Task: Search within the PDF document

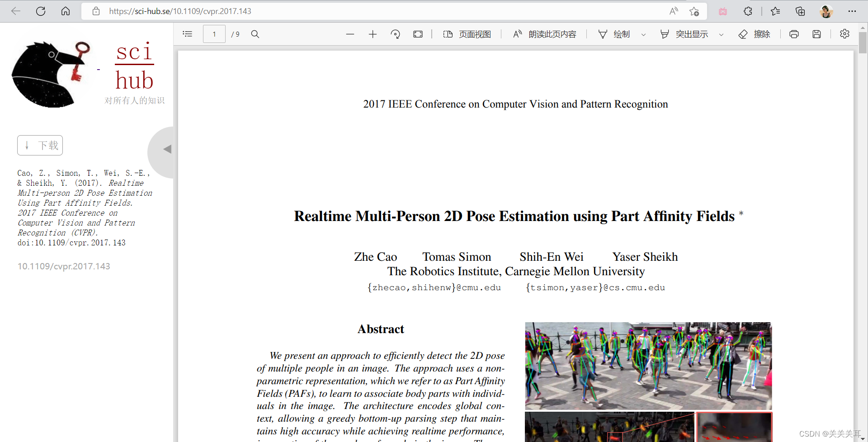Action: pyautogui.click(x=255, y=34)
